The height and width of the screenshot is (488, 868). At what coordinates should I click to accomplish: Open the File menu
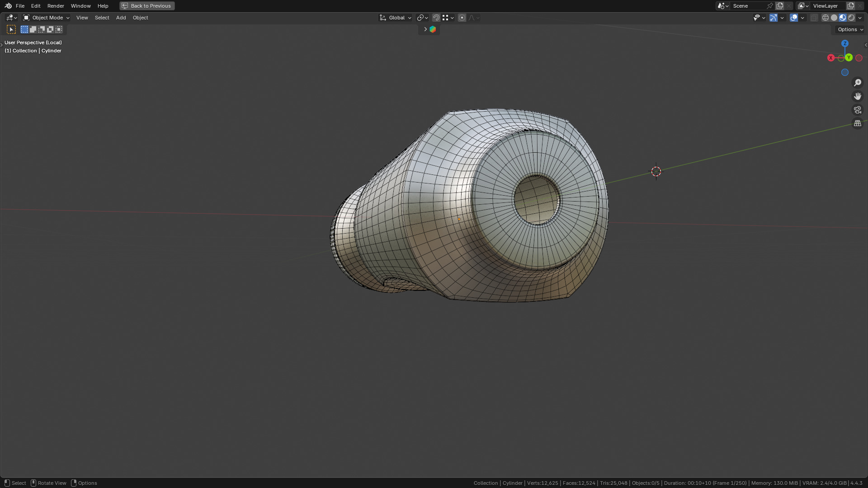pyautogui.click(x=20, y=6)
